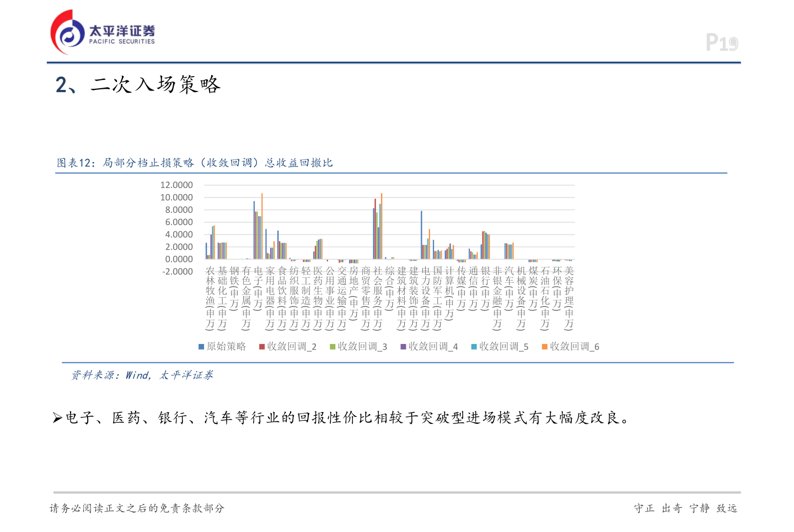Screen dimensions: 794x532
Task: Click the 食品饮料 axis category label
Action: pyautogui.click(x=282, y=298)
